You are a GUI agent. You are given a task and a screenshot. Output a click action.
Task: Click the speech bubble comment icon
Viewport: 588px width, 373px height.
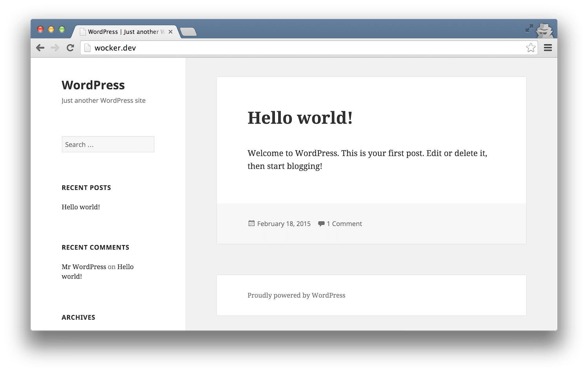point(321,224)
